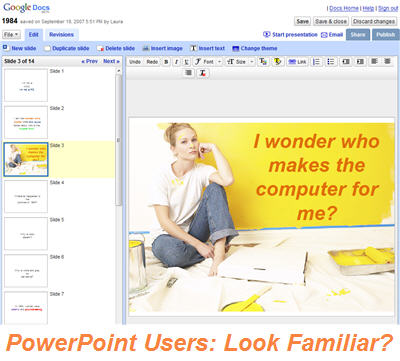Screen dimensions: 400x361
Task: Open the File dropdown menu
Action: (x=11, y=34)
